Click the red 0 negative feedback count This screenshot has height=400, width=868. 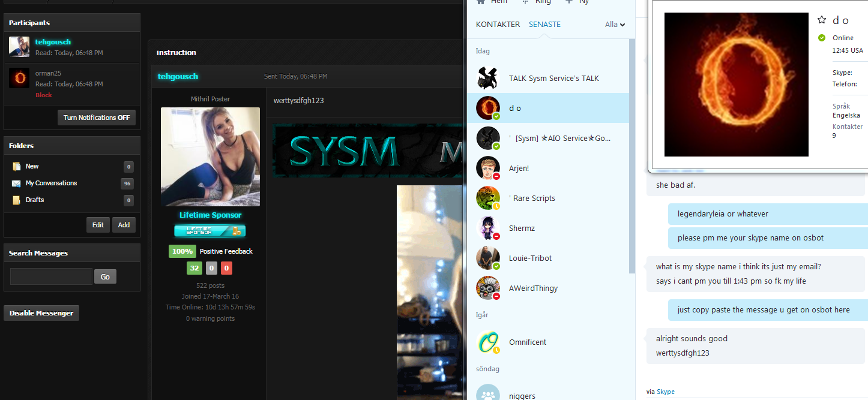tap(226, 268)
